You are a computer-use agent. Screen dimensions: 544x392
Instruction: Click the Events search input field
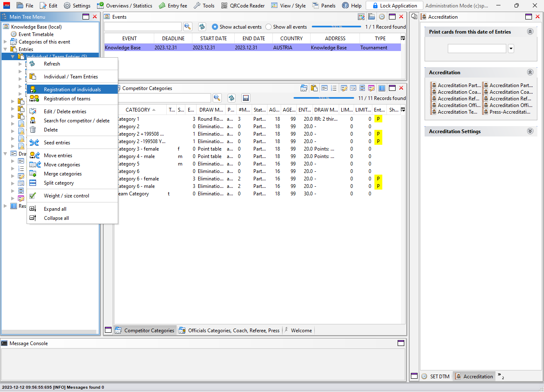[x=143, y=27]
